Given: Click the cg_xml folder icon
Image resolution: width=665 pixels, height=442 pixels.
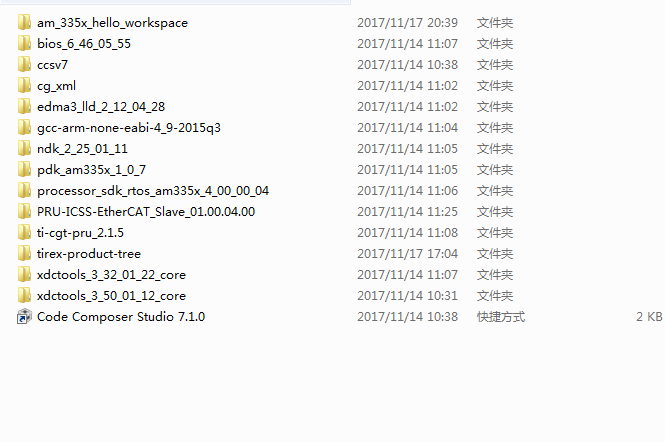Looking at the screenshot, I should [24, 85].
